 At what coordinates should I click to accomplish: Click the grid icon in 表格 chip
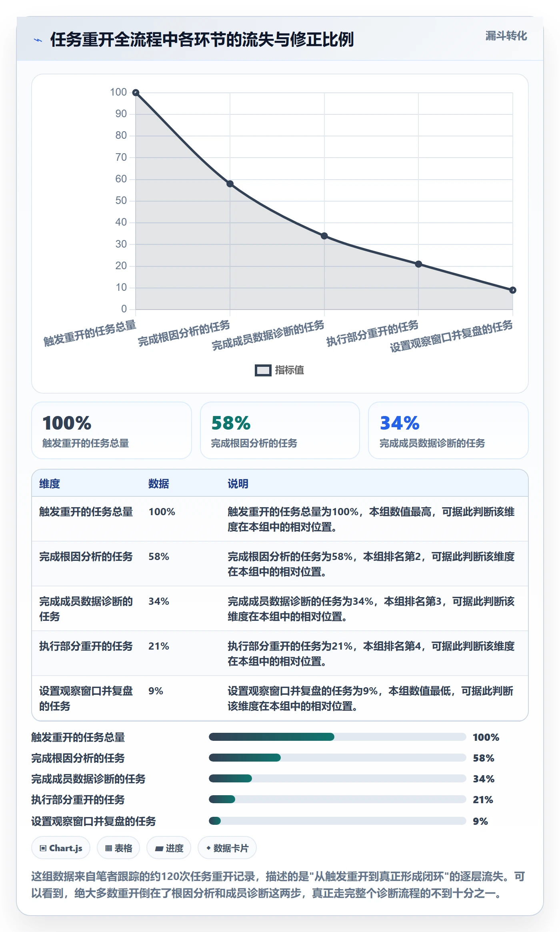108,848
